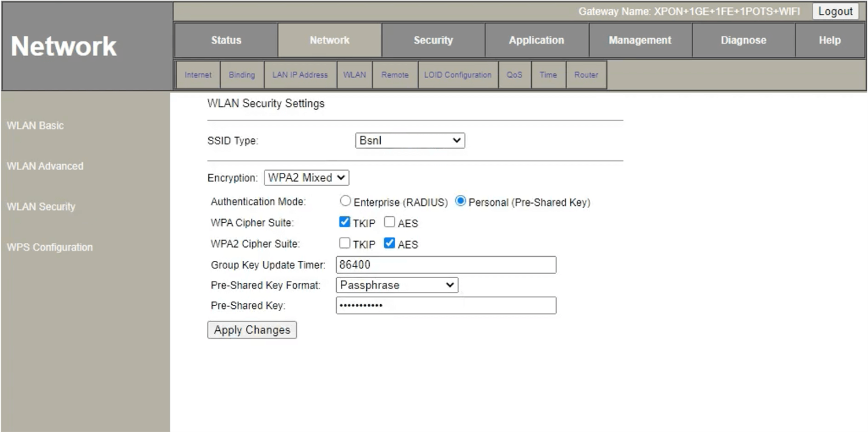Open the Status tab
The image size is (868, 432).
click(226, 40)
